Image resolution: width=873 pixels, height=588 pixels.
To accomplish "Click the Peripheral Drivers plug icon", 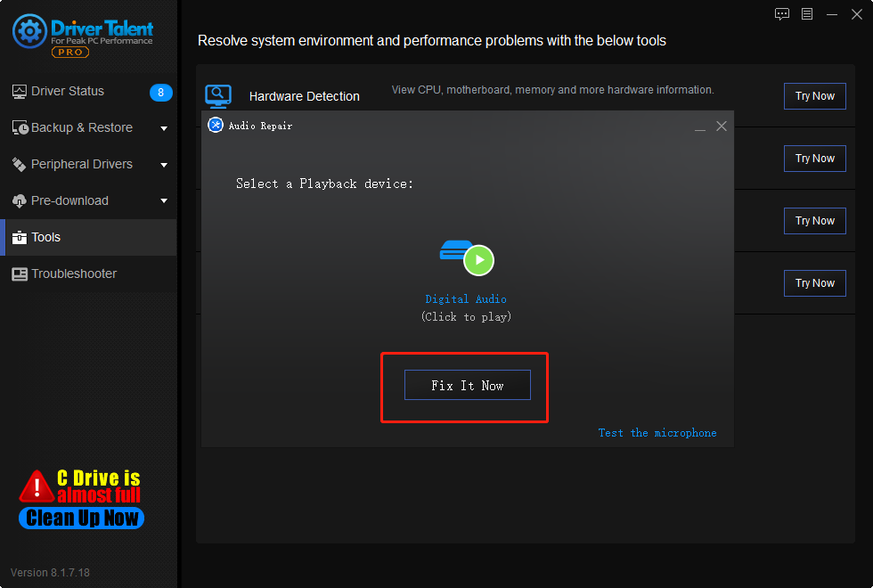I will 19,164.
